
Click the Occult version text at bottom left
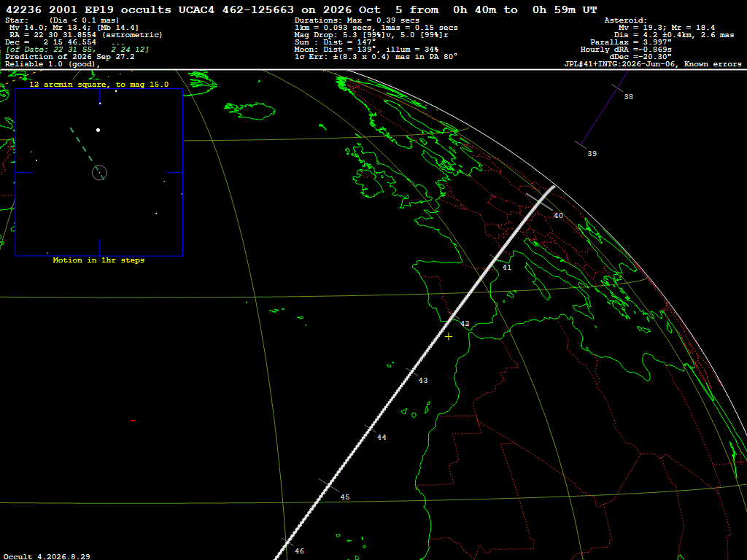point(47,556)
